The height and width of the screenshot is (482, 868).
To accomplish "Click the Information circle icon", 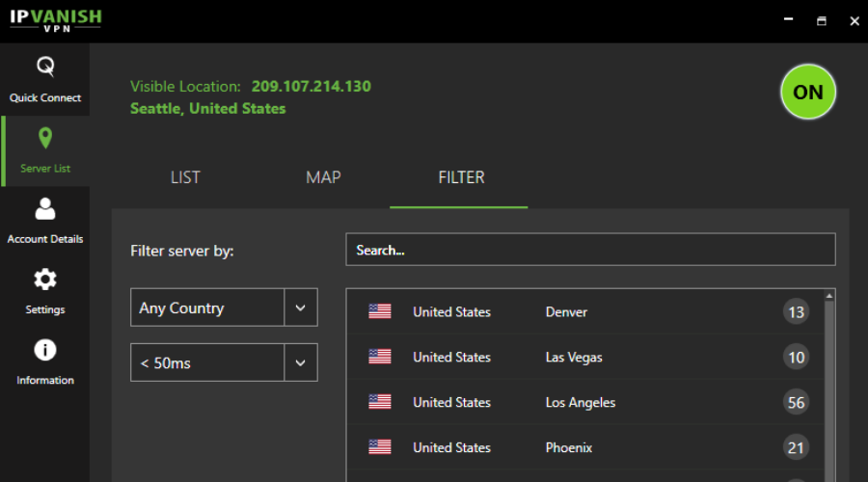I will (45, 350).
